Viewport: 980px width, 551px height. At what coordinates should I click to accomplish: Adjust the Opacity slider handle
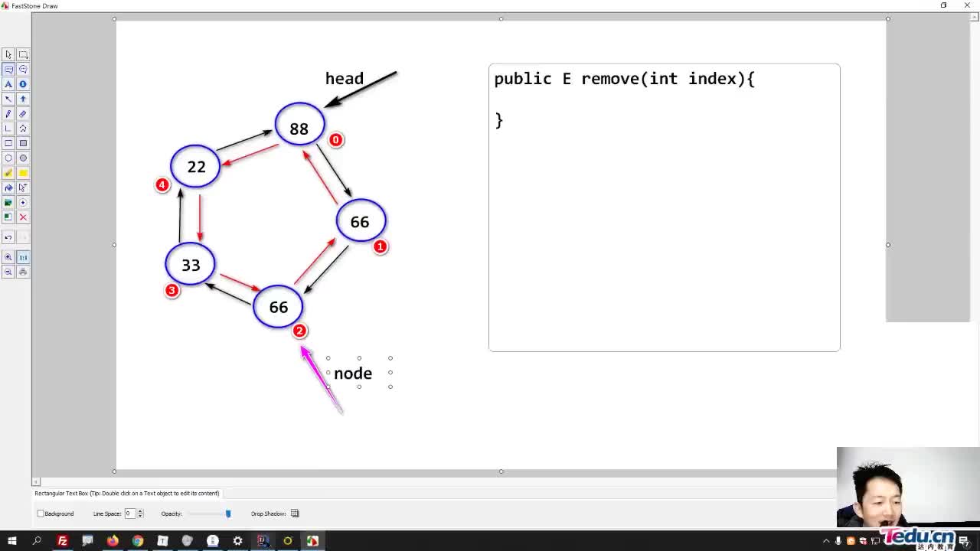click(x=228, y=514)
